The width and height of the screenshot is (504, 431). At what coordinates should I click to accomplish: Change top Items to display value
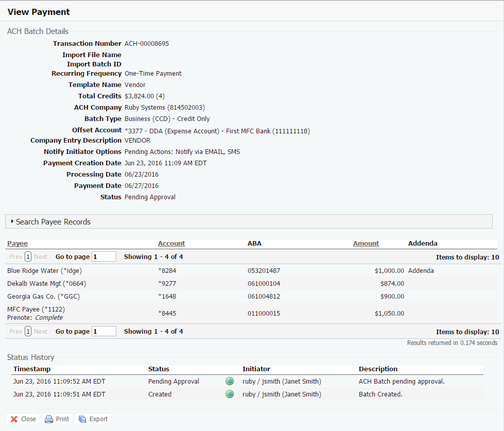[494, 257]
